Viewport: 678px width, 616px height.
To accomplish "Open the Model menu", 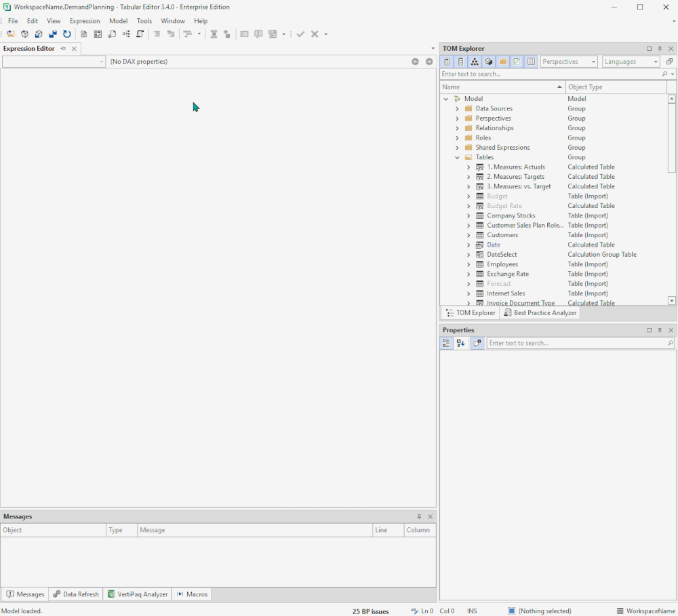I will [x=119, y=20].
